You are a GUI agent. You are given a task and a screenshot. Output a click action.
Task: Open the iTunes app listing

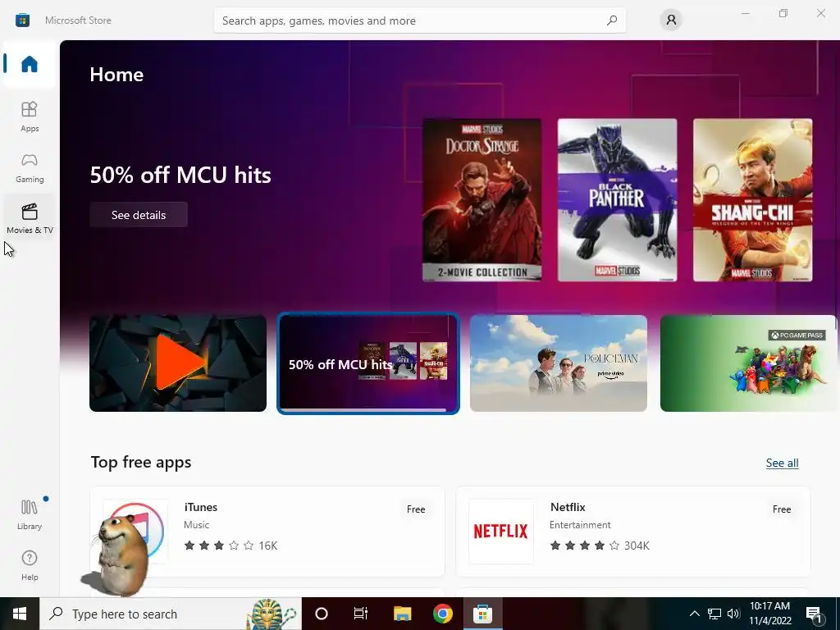267,532
